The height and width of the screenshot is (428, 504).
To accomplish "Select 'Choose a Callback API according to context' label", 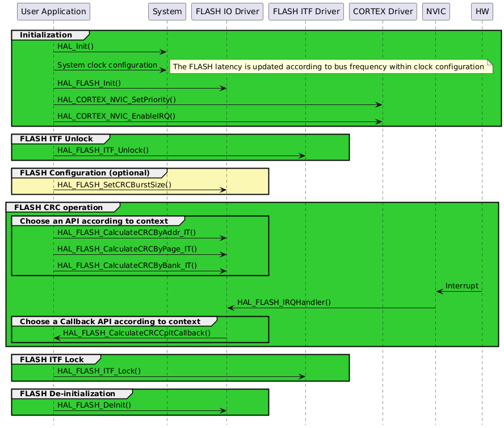I will 110,321.
